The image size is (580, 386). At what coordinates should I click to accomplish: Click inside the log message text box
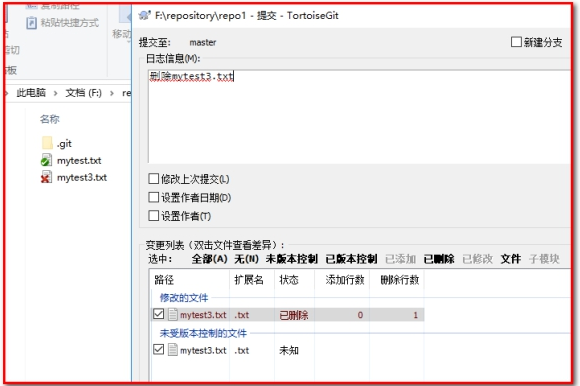click(x=359, y=116)
